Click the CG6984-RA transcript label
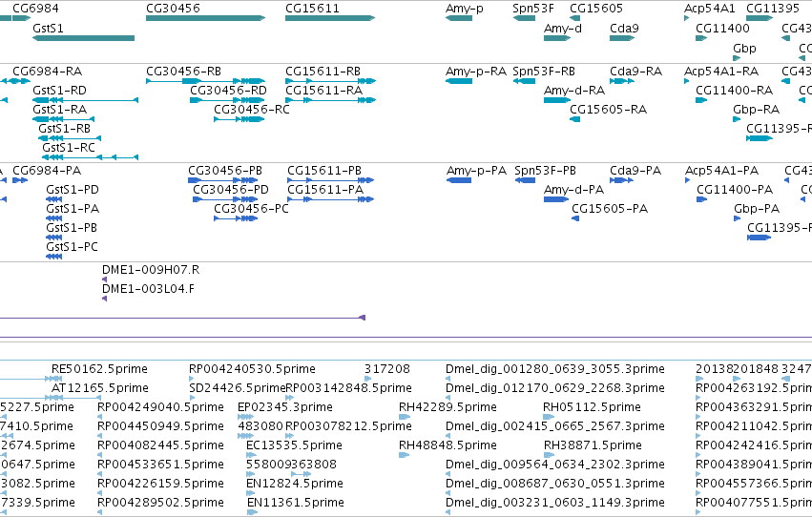Screen dimensions: 812x517 tap(47, 72)
